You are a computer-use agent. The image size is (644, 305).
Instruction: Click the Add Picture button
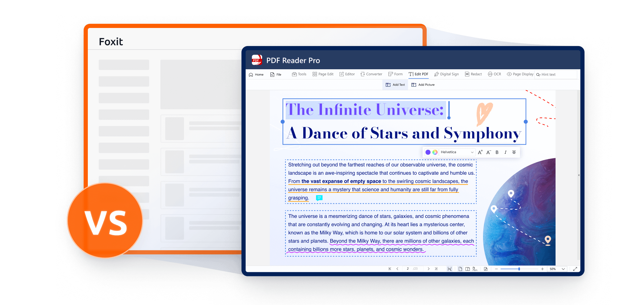(423, 85)
